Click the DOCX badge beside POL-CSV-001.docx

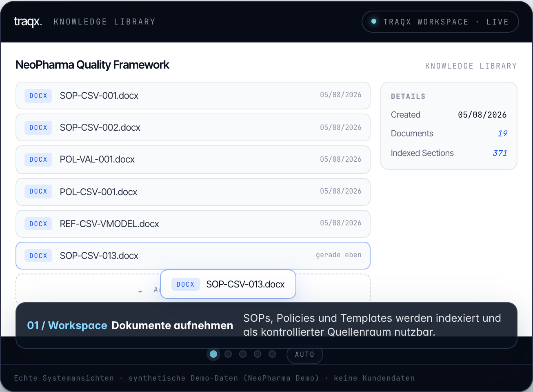[38, 191]
